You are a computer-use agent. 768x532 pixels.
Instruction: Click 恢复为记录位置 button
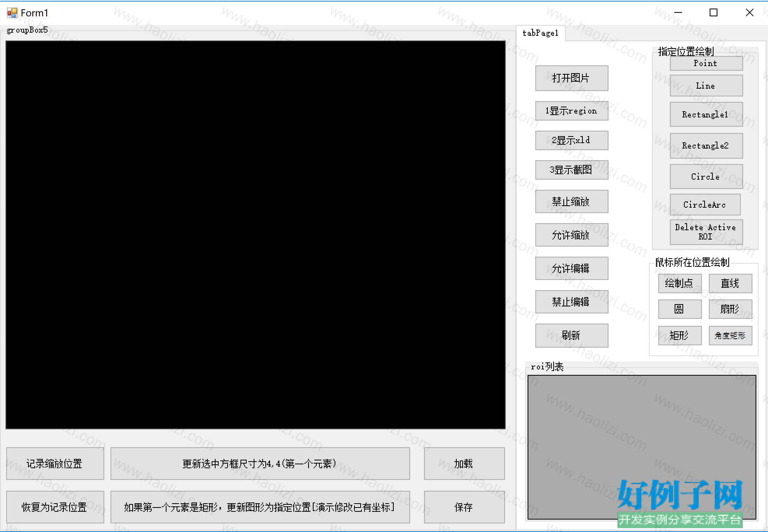pos(55,507)
